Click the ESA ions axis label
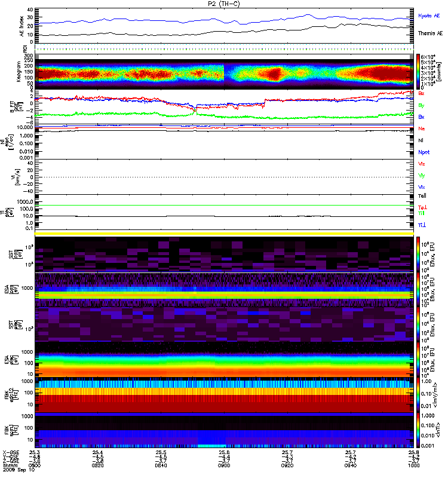Viewport: 448px width, 478px height. tap(11, 289)
